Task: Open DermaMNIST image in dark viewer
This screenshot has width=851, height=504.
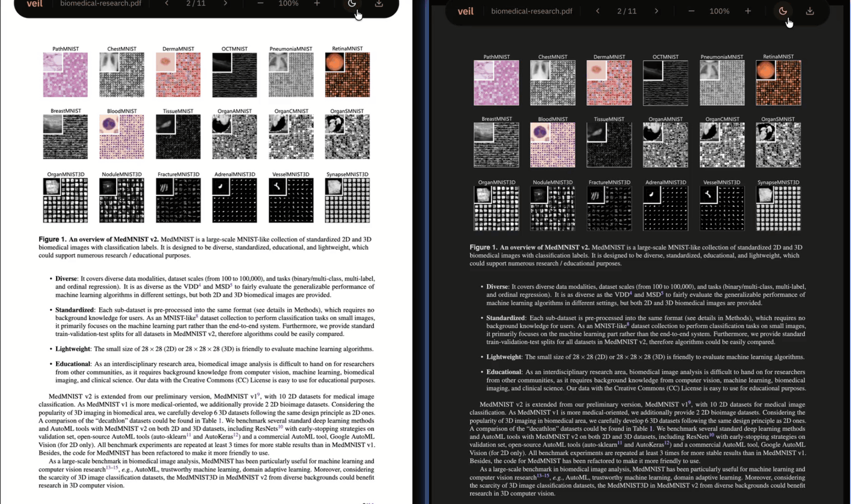Action: click(x=609, y=83)
